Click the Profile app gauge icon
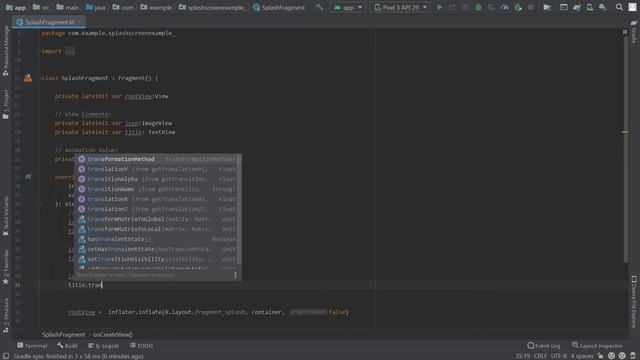The height and width of the screenshot is (360, 640). click(504, 7)
